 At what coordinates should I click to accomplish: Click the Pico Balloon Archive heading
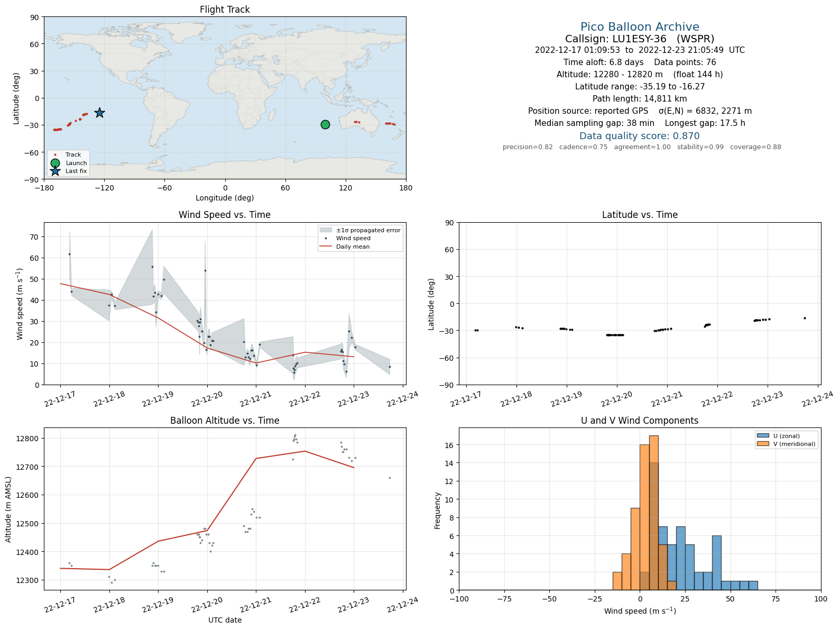coord(640,27)
